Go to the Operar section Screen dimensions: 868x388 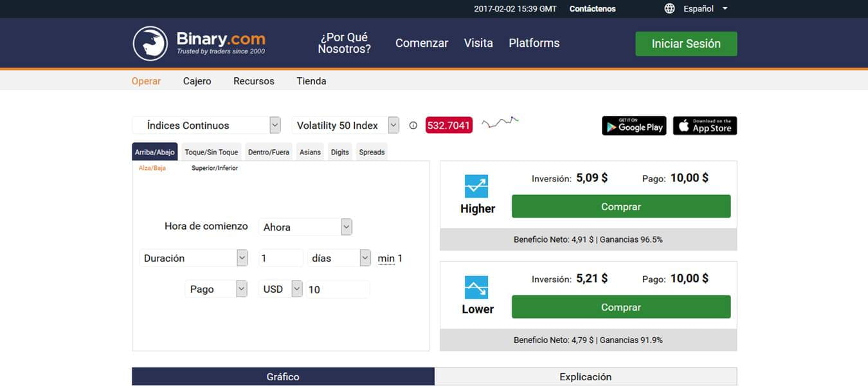[x=146, y=81]
